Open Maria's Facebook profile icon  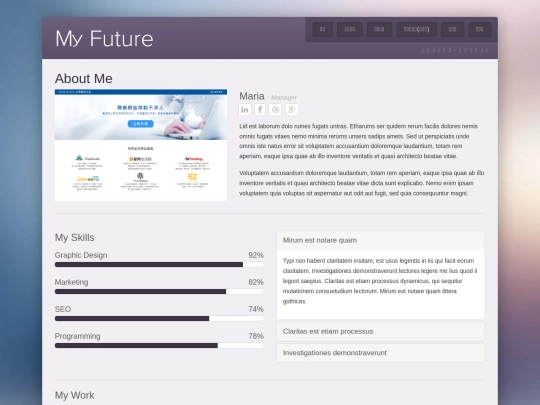click(x=260, y=110)
